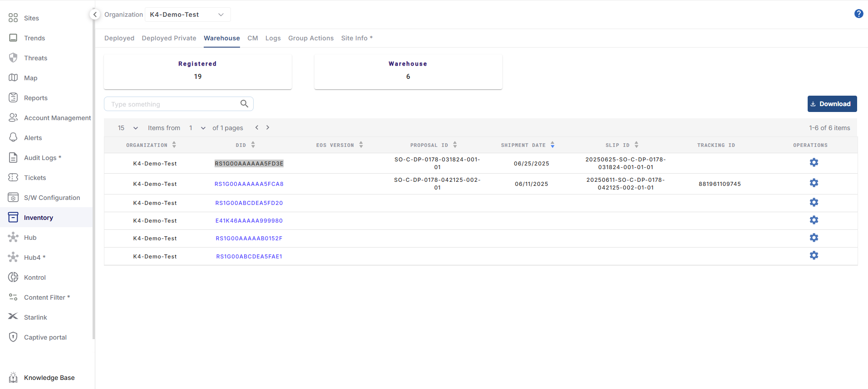The width and height of the screenshot is (868, 389).
Task: Open Starlink from the sidebar
Action: coord(35,317)
